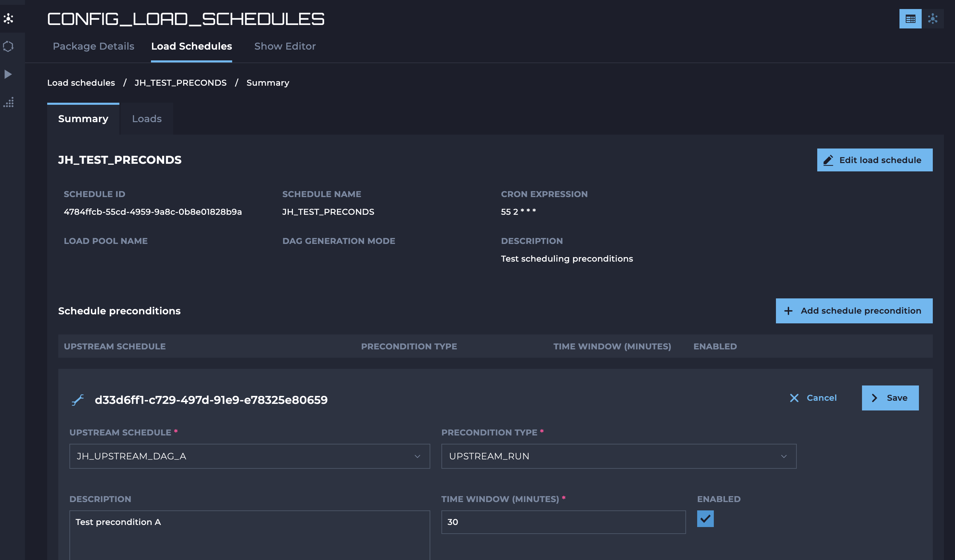This screenshot has width=955, height=560.
Task: Uncheck the Enabled checkbox
Action: click(x=705, y=519)
